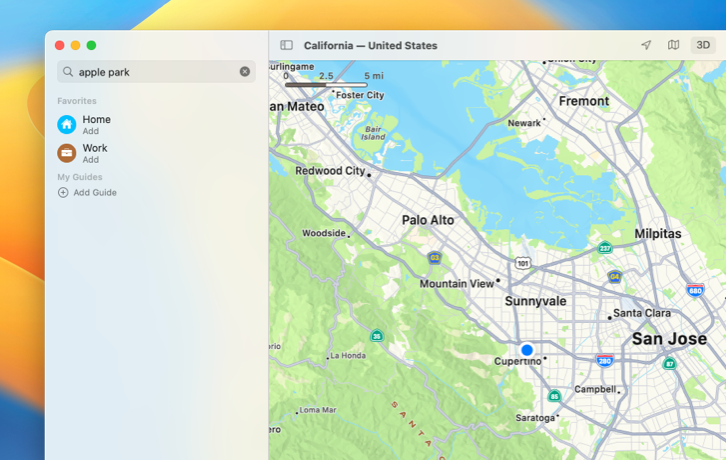The width and height of the screenshot is (726, 460).
Task: Click the blue location dot near Cupertino
Action: coord(526,349)
